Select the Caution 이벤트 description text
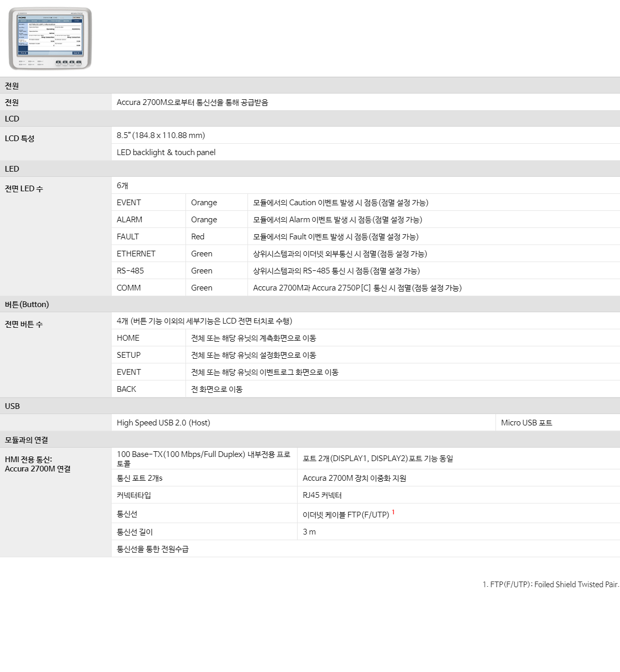620x672 pixels. [x=340, y=203]
